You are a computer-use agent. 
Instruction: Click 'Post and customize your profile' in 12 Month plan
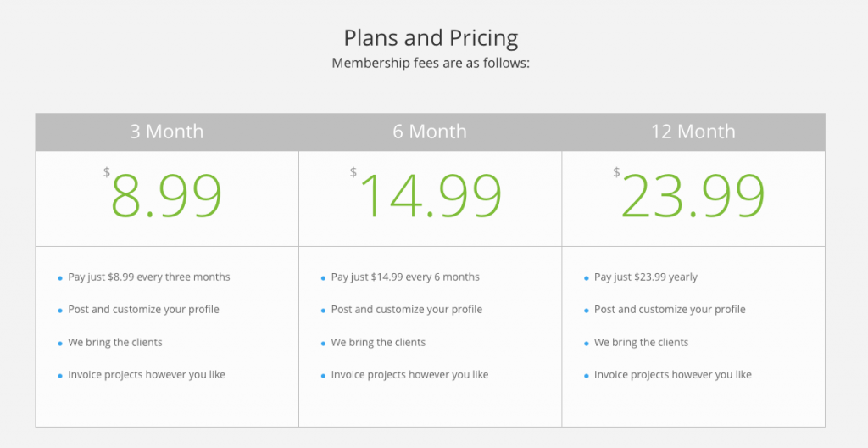pos(670,310)
